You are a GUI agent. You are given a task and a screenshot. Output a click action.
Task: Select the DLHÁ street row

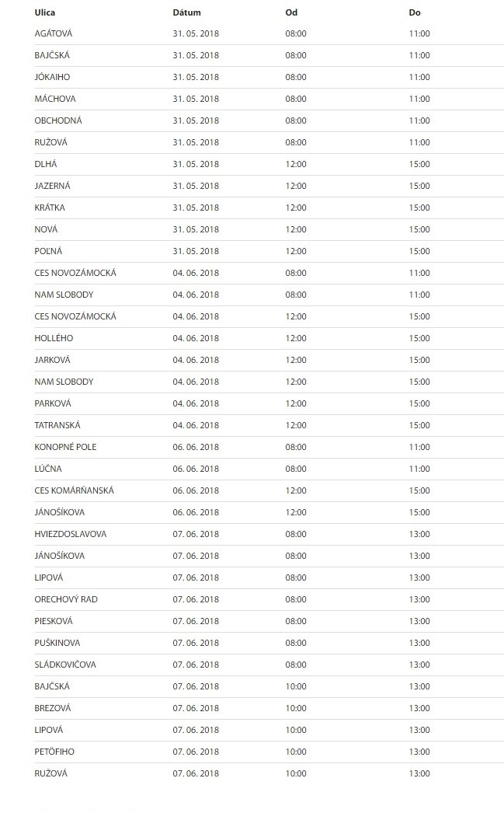[267, 164]
